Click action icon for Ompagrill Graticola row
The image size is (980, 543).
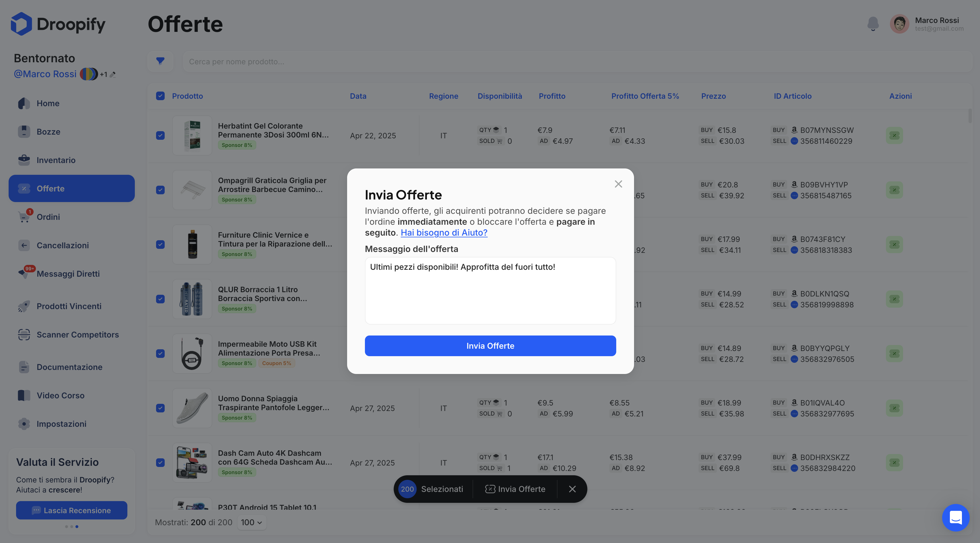[895, 190]
